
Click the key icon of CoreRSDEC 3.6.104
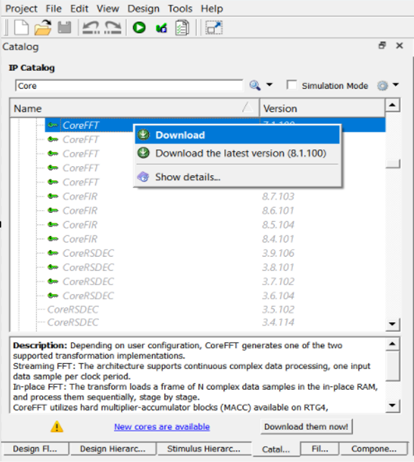[53, 295]
